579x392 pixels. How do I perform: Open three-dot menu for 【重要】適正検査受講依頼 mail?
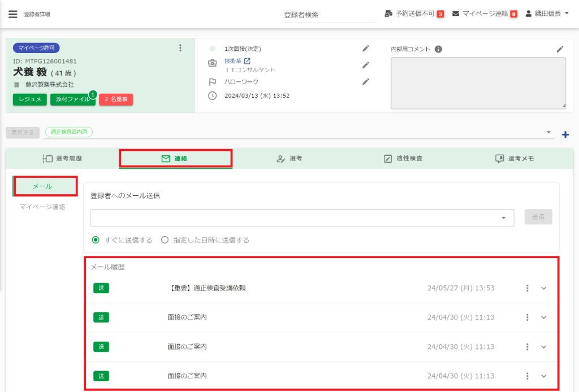527,288
